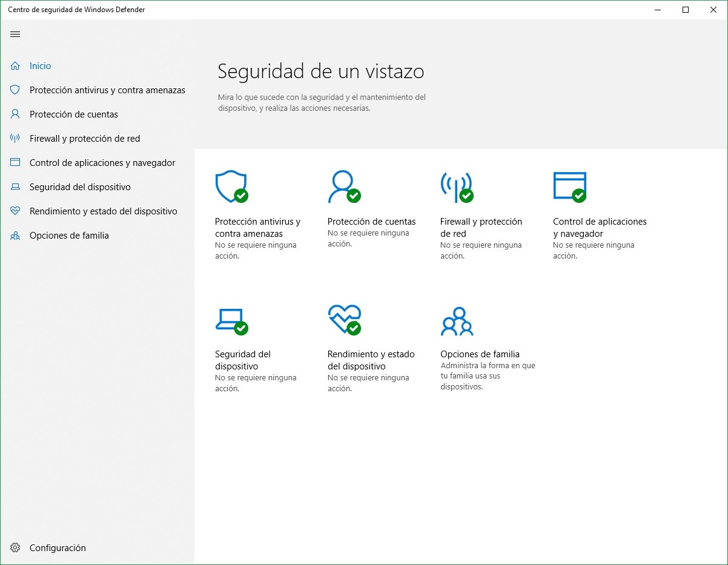
Task: Click the heart health icon in sidebar
Action: (x=15, y=211)
